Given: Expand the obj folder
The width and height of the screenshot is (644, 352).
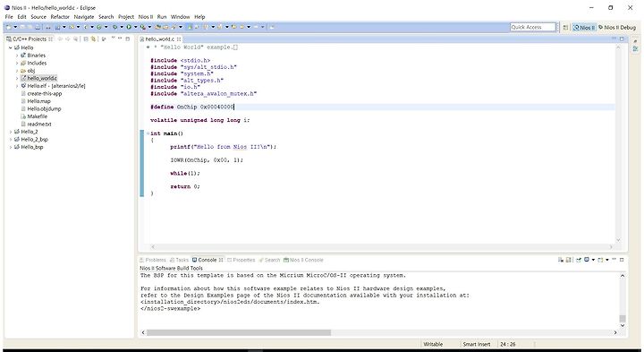Looking at the screenshot, I should [17, 71].
